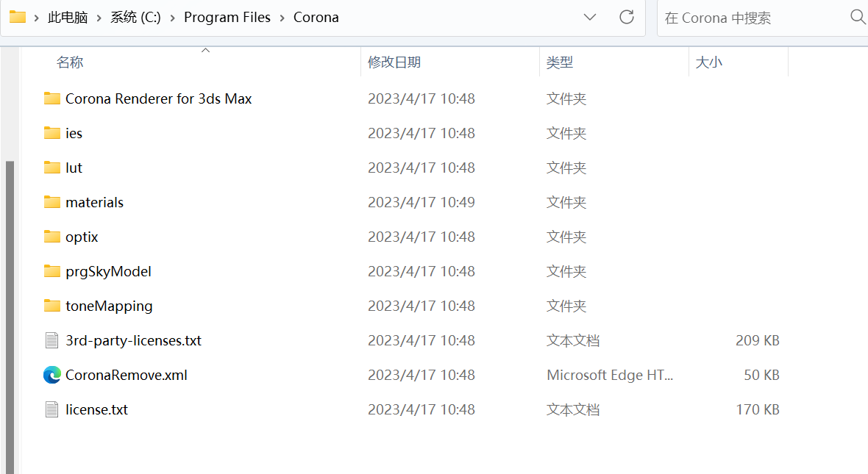Viewport: 868px width, 474px height.
Task: Click the 170 KB size value
Action: click(757, 410)
